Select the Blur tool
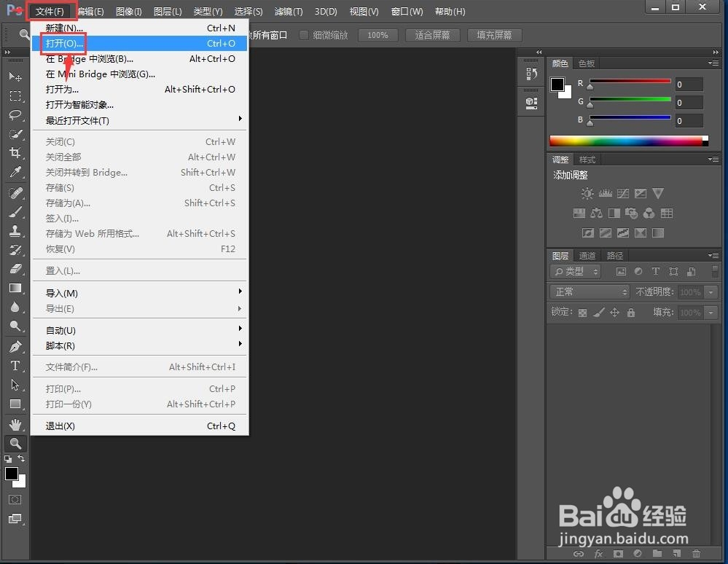 click(x=15, y=307)
